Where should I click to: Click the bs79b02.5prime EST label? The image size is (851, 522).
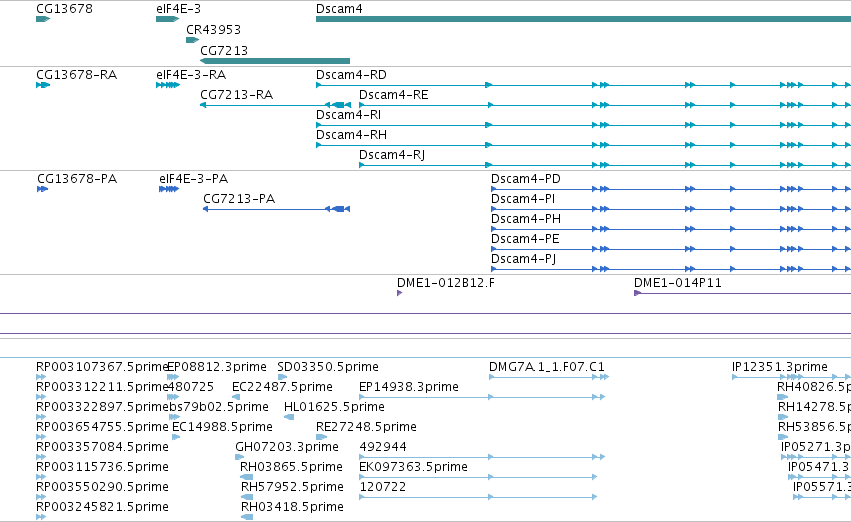[x=219, y=407]
